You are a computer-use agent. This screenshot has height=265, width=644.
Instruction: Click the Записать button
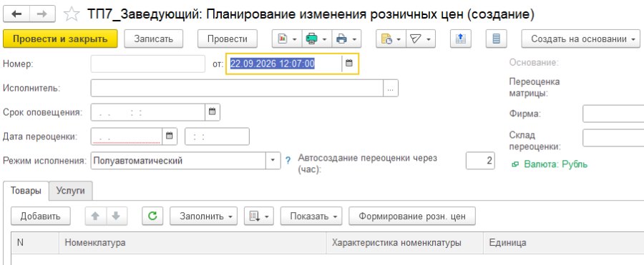(154, 39)
